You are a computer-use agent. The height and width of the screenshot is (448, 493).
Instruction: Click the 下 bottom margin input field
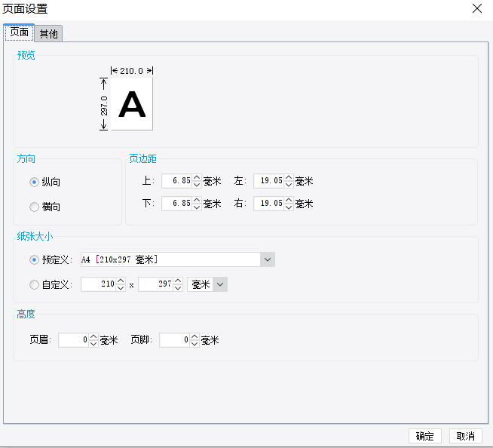(x=177, y=204)
